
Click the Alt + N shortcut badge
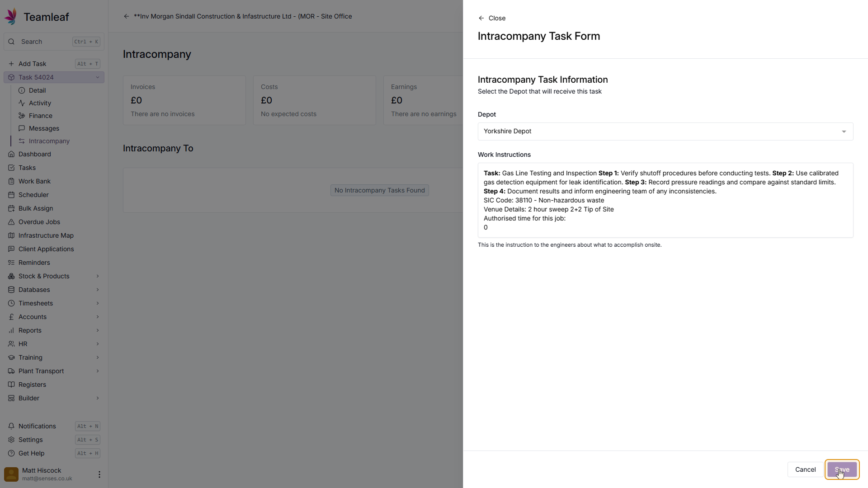click(88, 426)
